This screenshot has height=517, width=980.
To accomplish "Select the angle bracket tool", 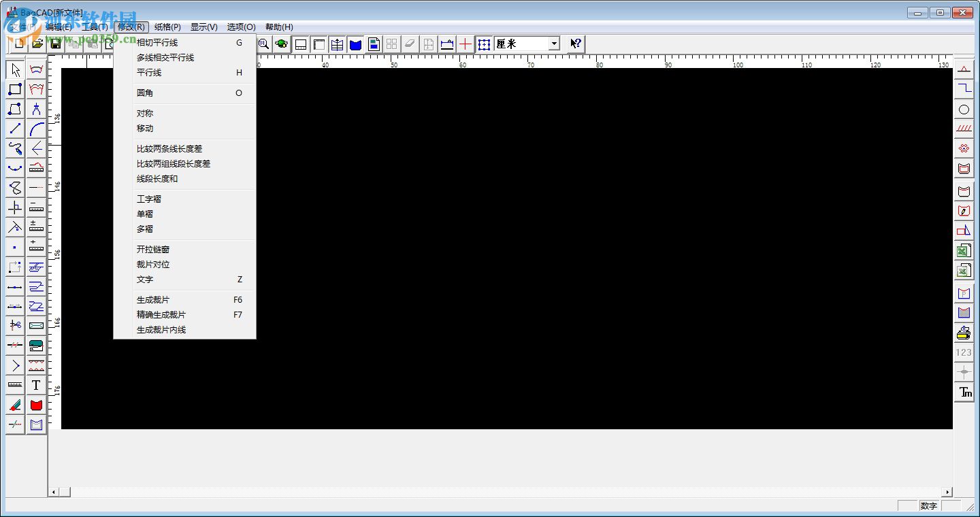I will click(15, 365).
